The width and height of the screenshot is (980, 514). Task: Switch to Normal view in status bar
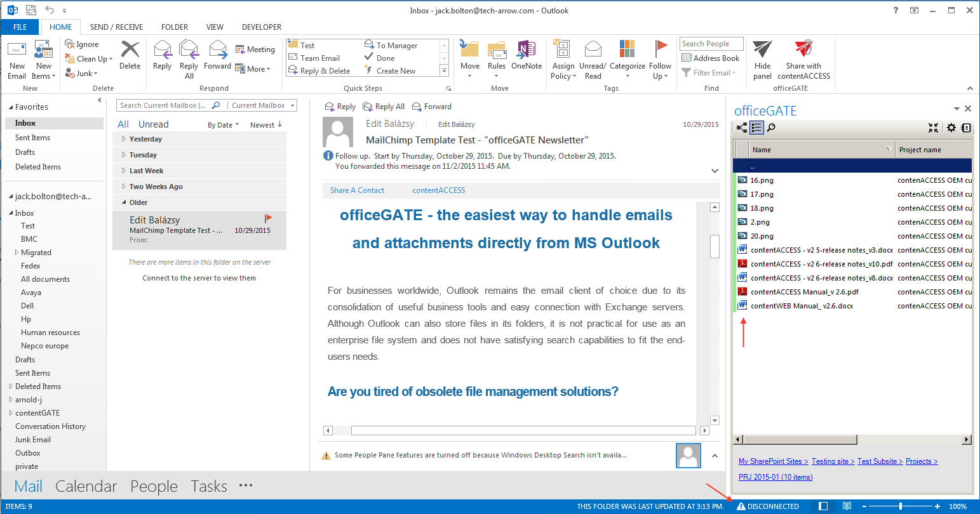[823, 506]
